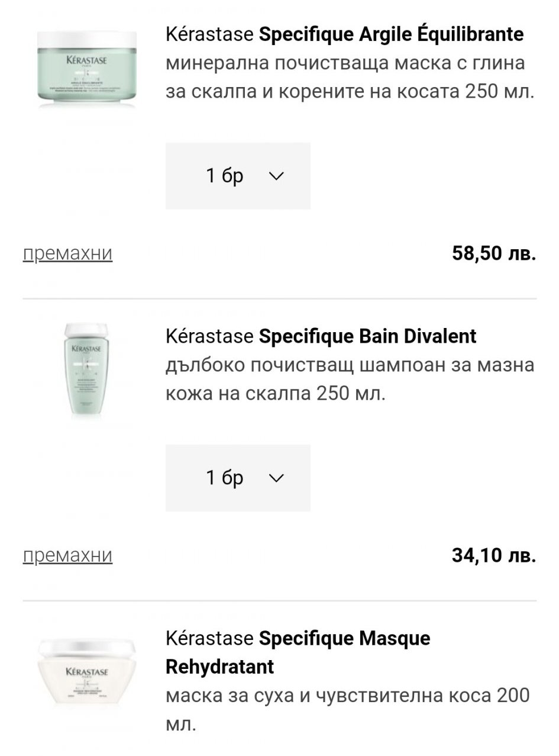
Task: Open the Specifique Bain Divalent product title
Action: click(x=367, y=336)
